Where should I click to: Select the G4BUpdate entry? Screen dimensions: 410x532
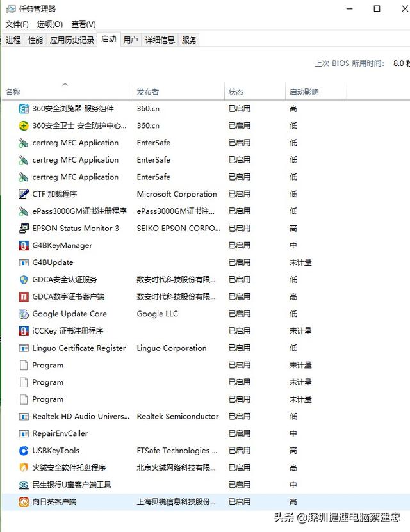[x=206, y=262]
